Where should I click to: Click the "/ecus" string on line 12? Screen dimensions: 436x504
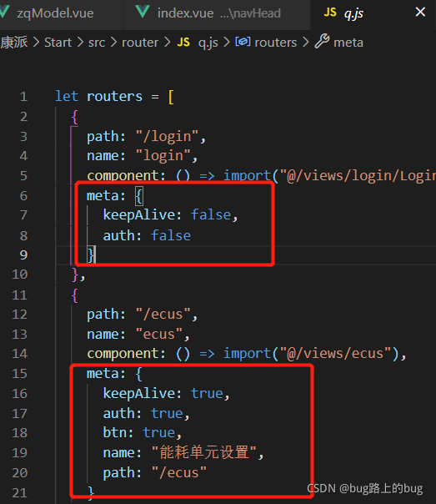(x=163, y=314)
